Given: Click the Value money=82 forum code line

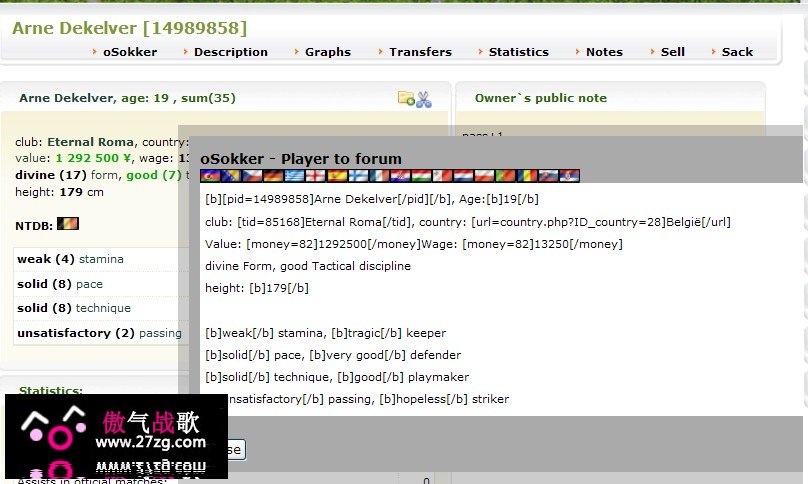Looking at the screenshot, I should (x=414, y=244).
